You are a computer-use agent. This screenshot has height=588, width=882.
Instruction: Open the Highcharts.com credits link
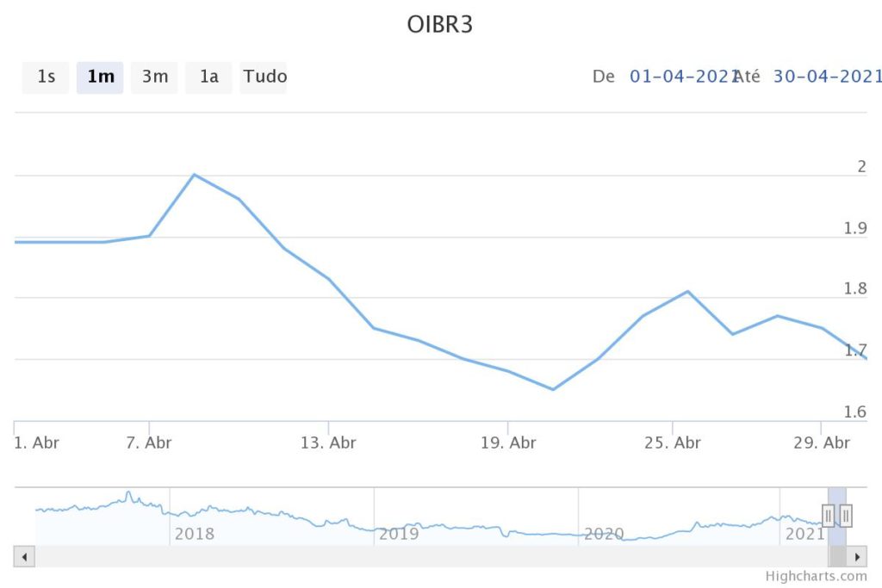click(815, 577)
